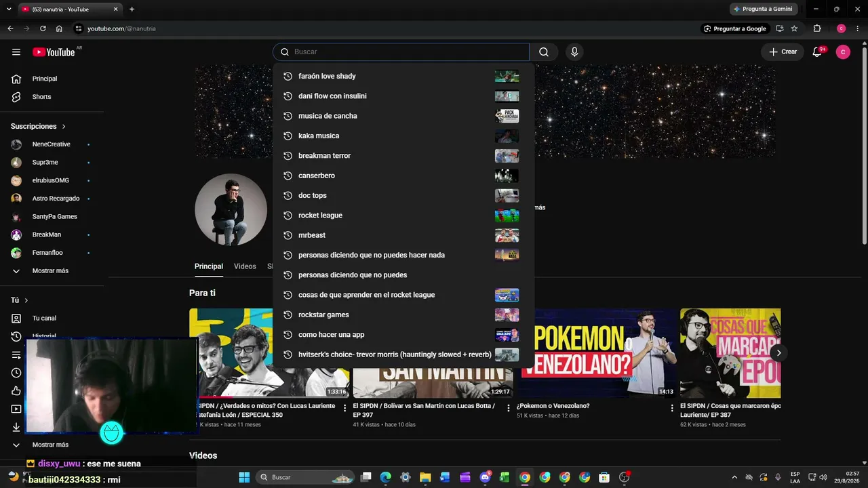
Task: Click the history clock icon beside 'canserbero'
Action: 288,176
